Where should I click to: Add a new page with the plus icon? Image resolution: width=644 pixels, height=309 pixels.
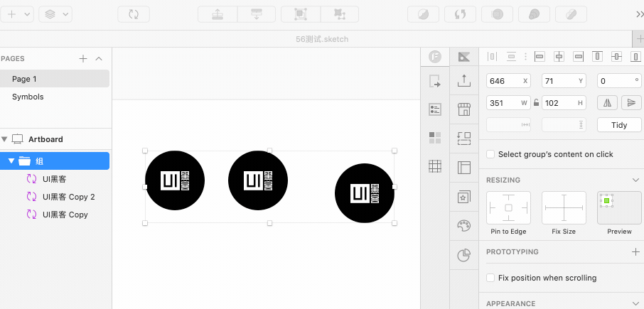point(83,59)
